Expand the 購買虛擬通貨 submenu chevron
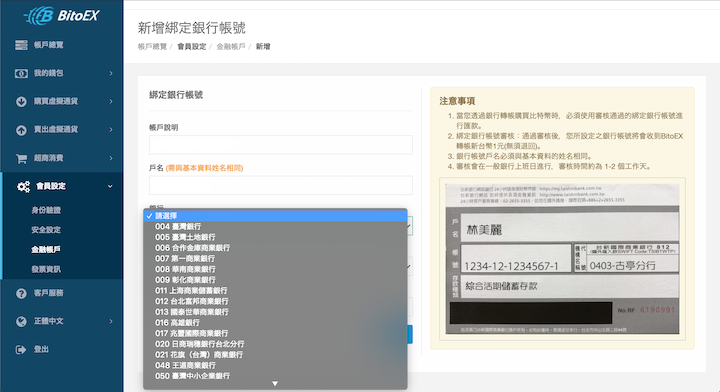Image resolution: width=720 pixels, height=392 pixels. coord(111,101)
